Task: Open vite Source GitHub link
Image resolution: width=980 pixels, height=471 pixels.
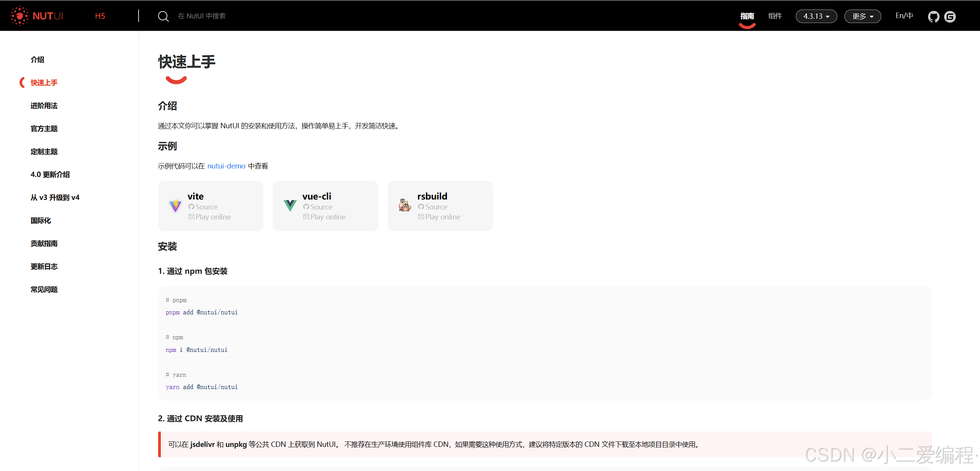Action: [x=203, y=207]
